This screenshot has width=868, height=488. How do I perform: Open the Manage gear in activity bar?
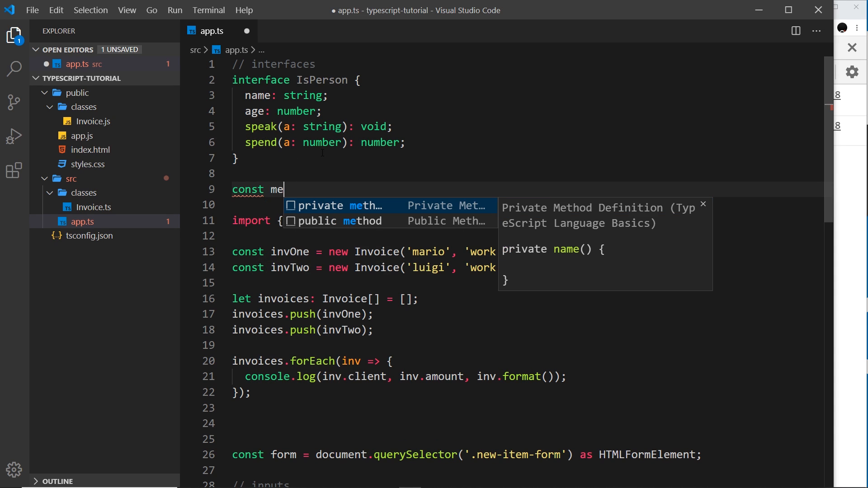[14, 469]
